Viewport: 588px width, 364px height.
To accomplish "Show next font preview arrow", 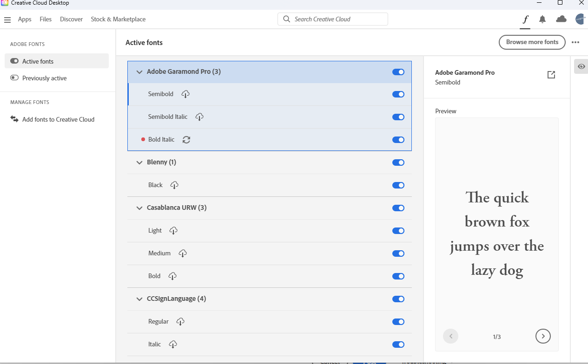I will 543,336.
